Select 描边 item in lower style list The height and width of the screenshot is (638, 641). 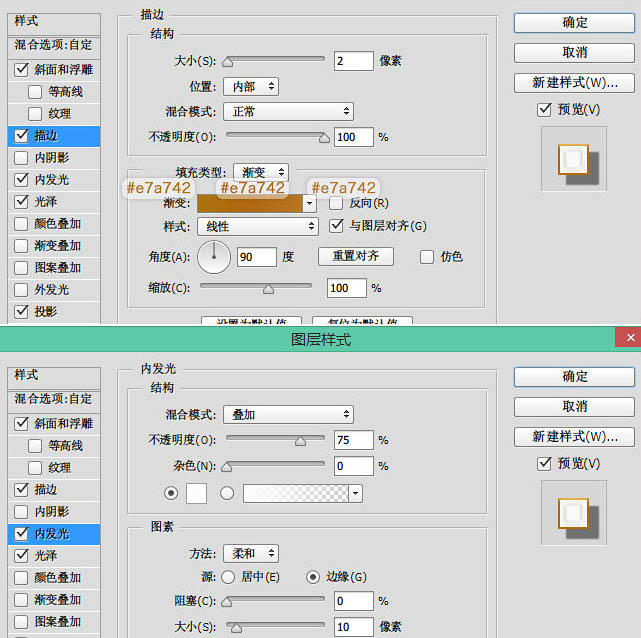pos(54,490)
